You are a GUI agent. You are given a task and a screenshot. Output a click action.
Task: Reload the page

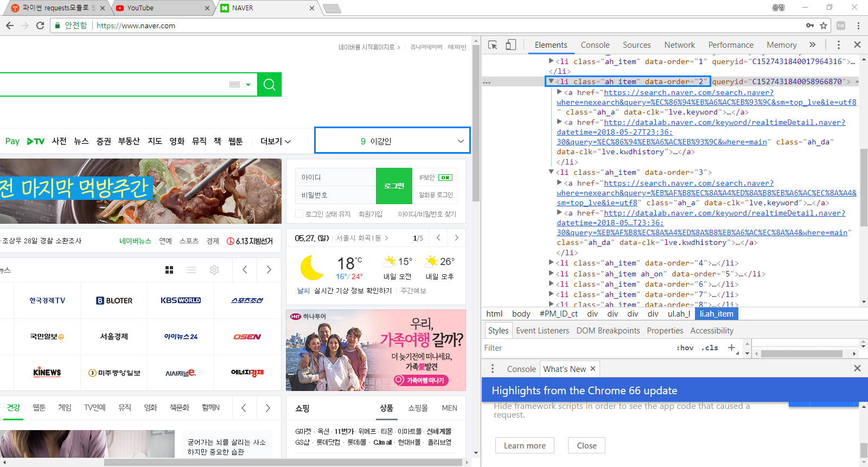point(40,26)
